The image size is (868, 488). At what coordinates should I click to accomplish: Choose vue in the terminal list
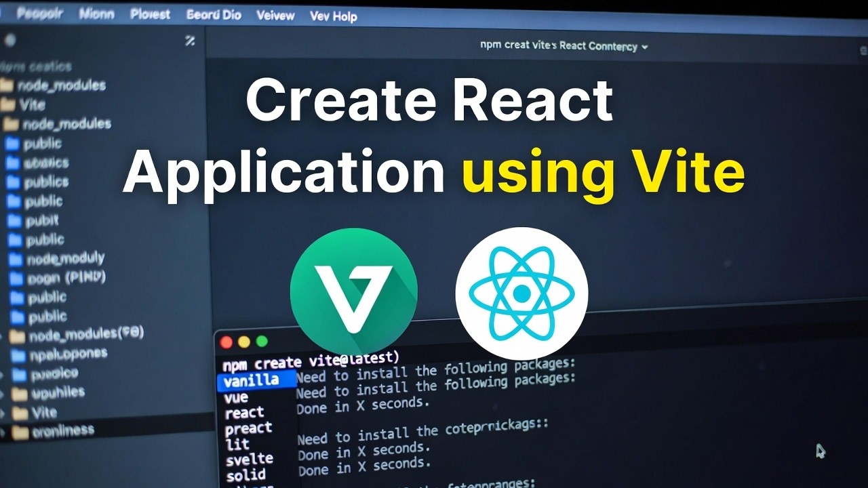(237, 397)
